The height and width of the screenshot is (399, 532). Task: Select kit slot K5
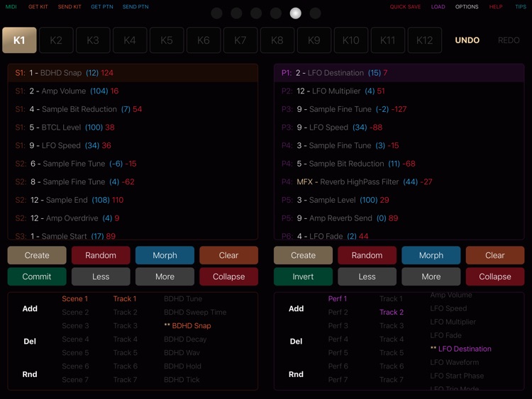click(167, 40)
